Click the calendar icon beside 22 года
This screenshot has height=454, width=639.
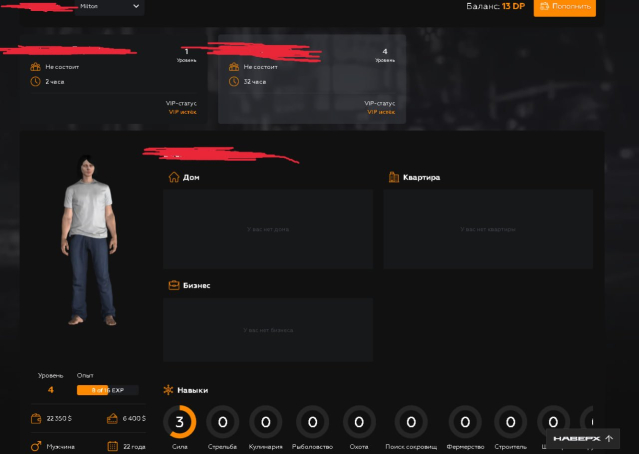click(113, 445)
